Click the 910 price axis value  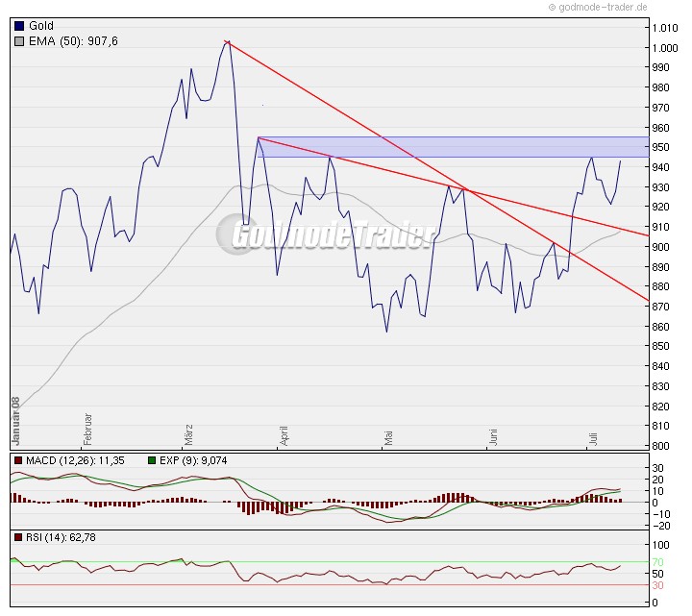coord(660,227)
